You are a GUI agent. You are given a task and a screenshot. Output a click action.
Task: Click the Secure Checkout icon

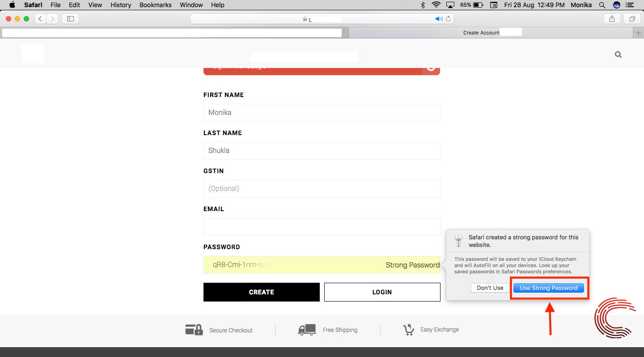point(194,330)
